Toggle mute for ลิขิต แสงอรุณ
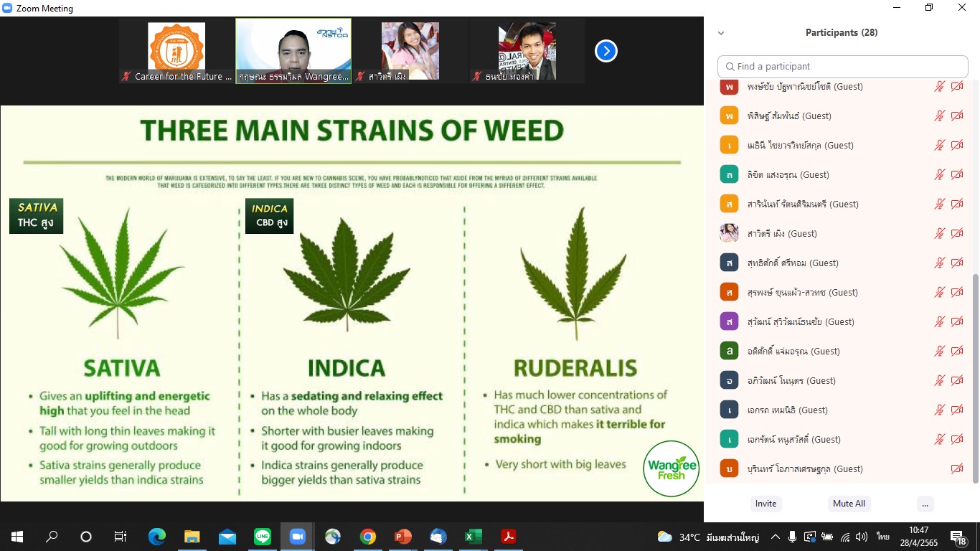The width and height of the screenshot is (980, 551). pos(939,174)
